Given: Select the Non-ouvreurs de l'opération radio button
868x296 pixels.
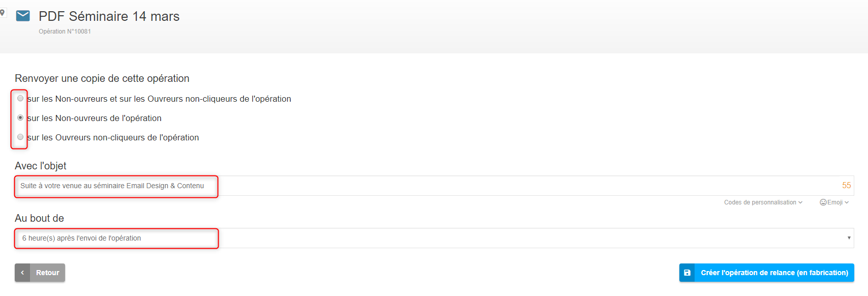Looking at the screenshot, I should (20, 117).
